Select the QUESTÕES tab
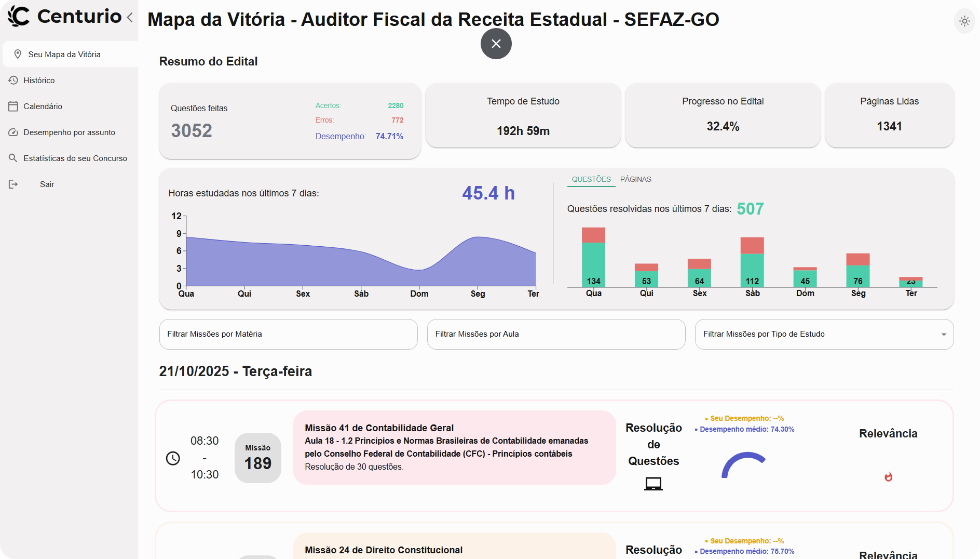 (x=591, y=179)
